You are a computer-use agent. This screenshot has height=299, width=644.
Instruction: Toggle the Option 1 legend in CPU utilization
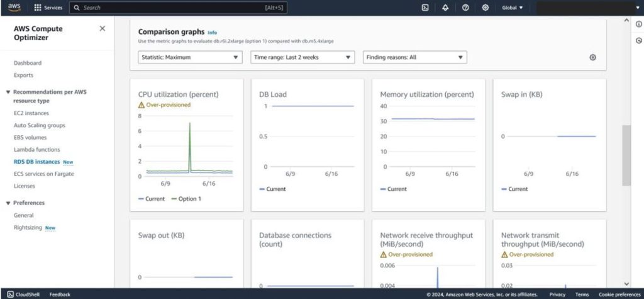tap(186, 199)
